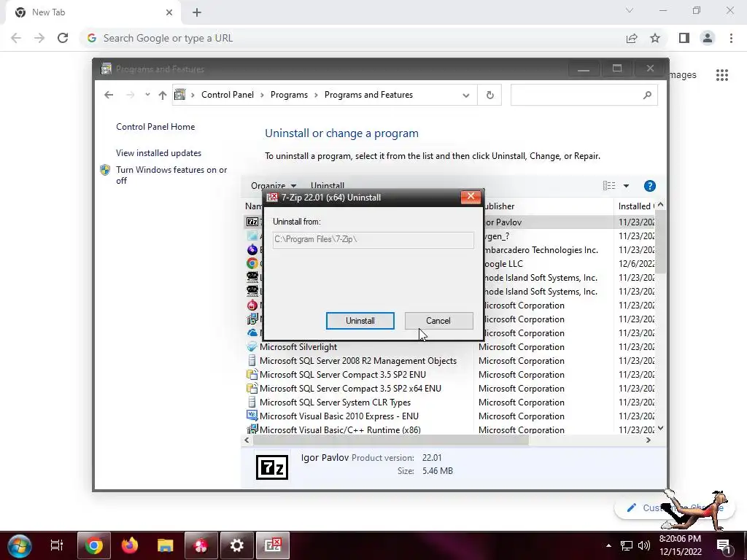747x560 pixels.
Task: Select Programs and Features breadcrumb
Action: point(368,95)
